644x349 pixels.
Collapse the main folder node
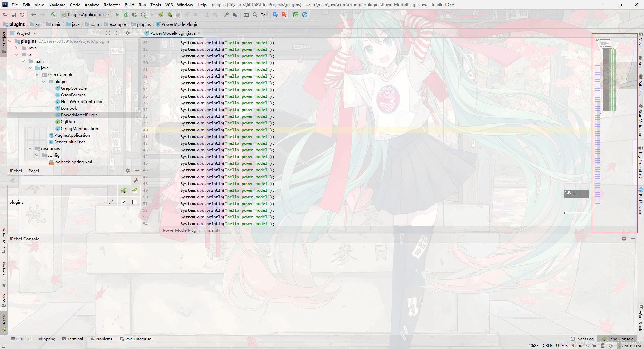point(23,61)
